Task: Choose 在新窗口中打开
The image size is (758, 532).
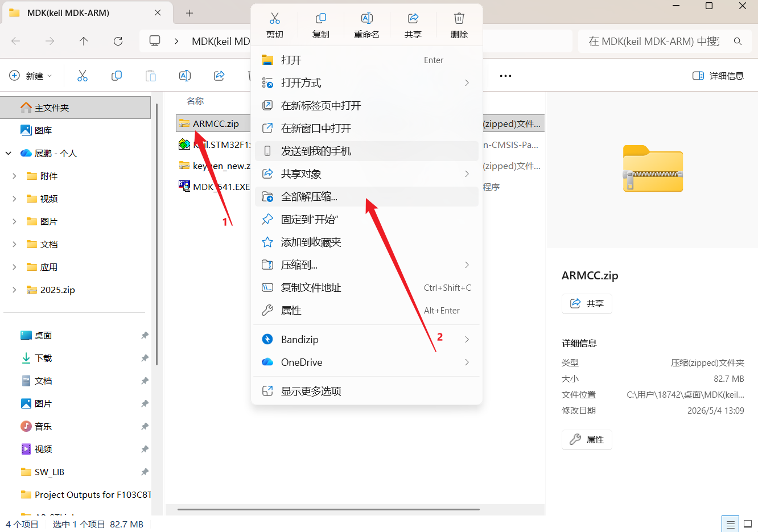Action: [x=366, y=129]
